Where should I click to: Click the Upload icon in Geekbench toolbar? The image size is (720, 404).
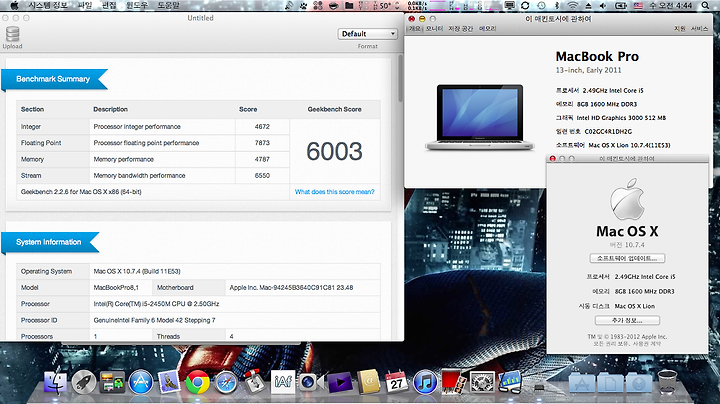click(12, 34)
